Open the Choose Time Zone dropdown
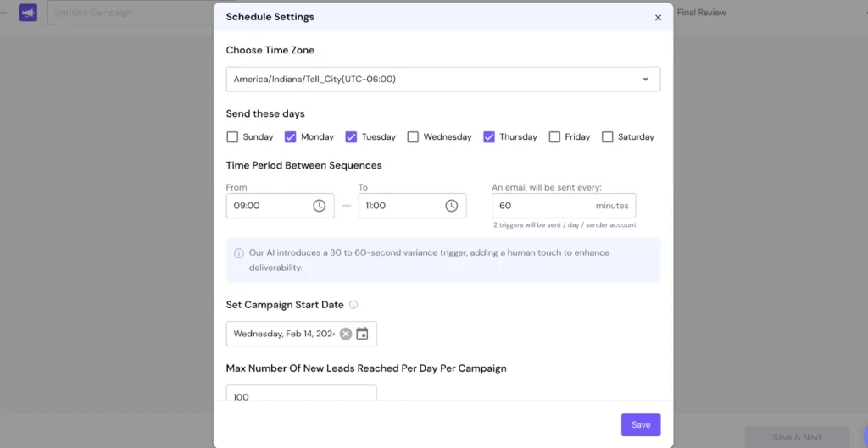The width and height of the screenshot is (868, 448). coord(442,79)
